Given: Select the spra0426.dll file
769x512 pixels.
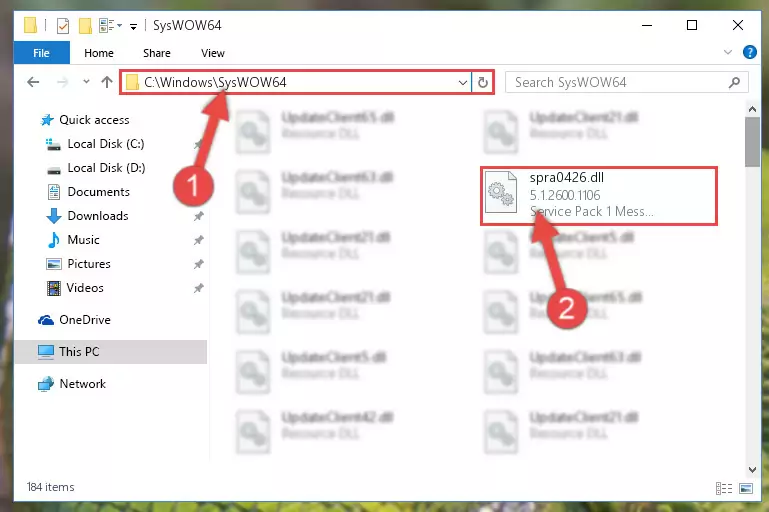Looking at the screenshot, I should point(599,196).
